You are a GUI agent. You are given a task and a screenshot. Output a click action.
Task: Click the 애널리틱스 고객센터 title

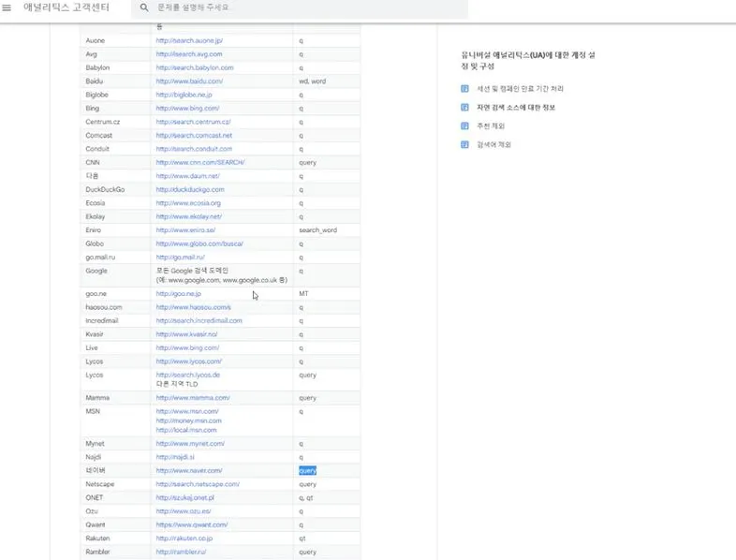coord(66,7)
